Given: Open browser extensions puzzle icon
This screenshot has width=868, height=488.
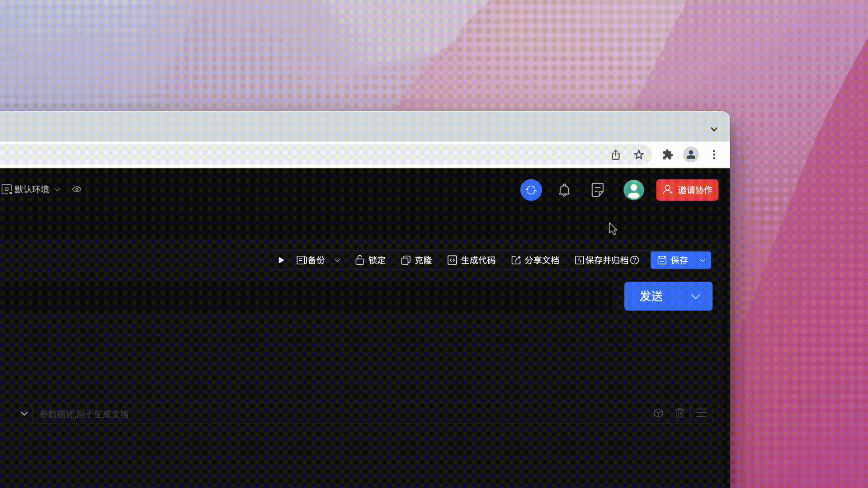Looking at the screenshot, I should click(x=667, y=155).
